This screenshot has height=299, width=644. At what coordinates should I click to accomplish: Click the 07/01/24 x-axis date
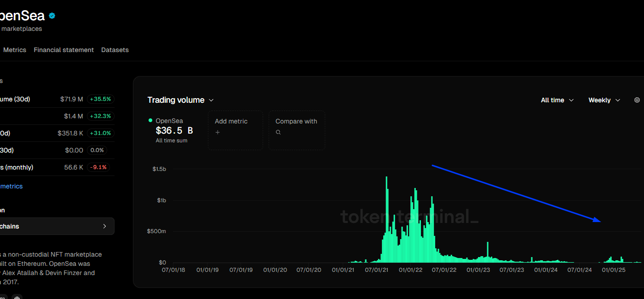(580, 270)
